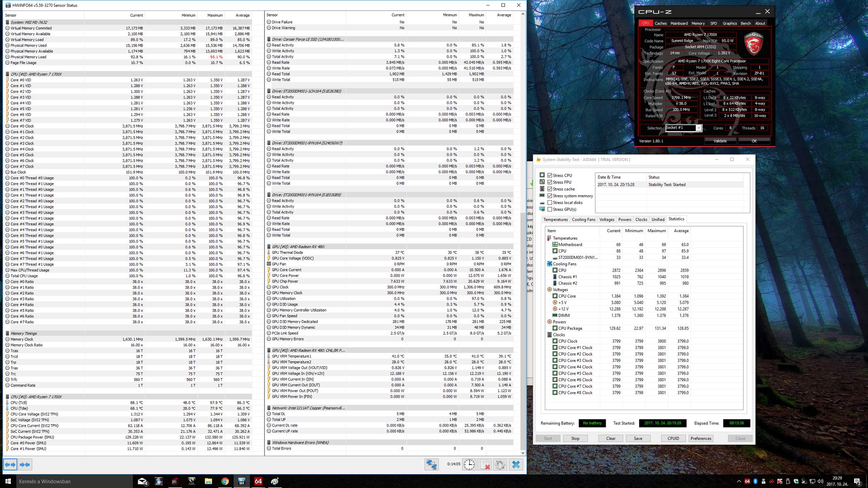Click the MSI dragon logo in CPU-Z
The width and height of the screenshot is (868, 488).
click(754, 43)
